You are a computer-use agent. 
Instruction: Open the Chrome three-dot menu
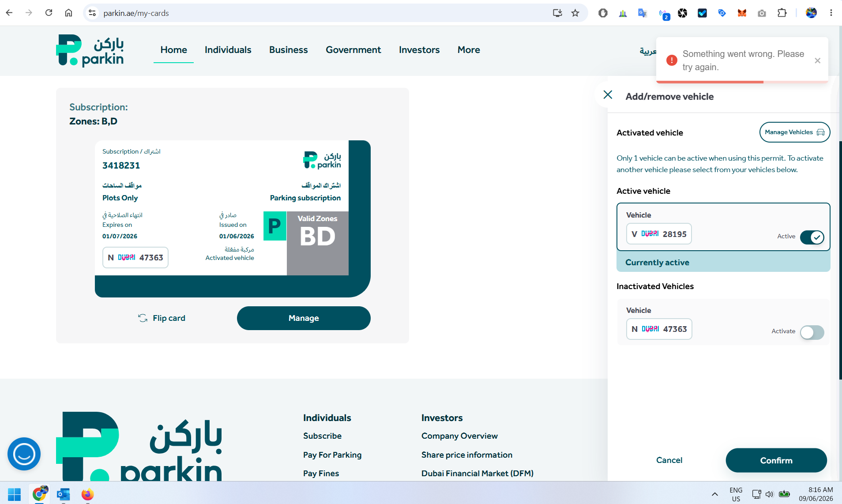click(831, 13)
